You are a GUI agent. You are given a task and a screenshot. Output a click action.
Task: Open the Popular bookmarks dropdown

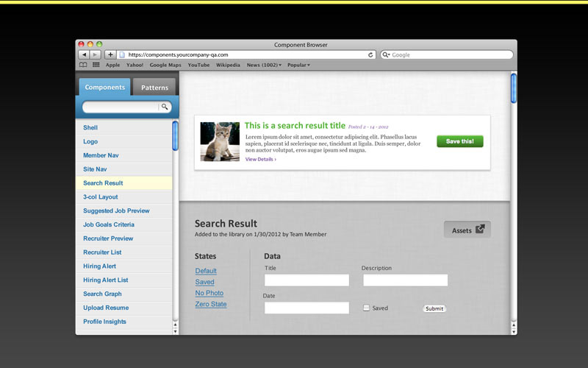click(298, 65)
